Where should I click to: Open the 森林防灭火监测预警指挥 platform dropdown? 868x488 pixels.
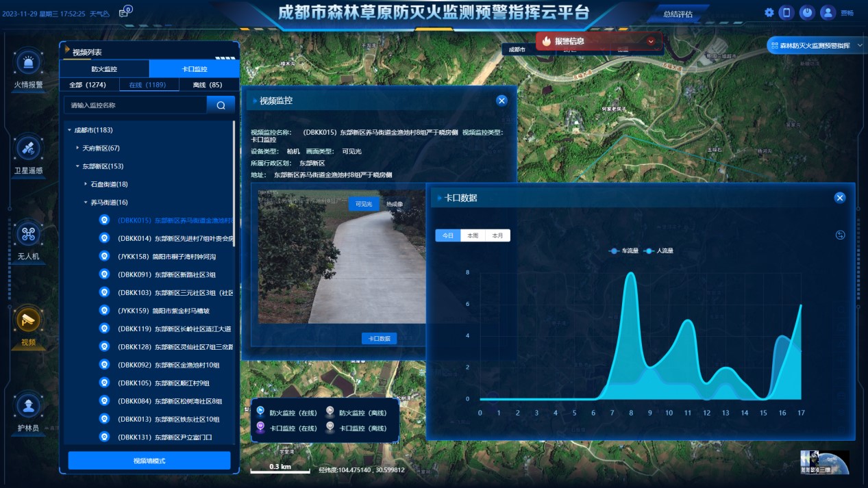(815, 46)
